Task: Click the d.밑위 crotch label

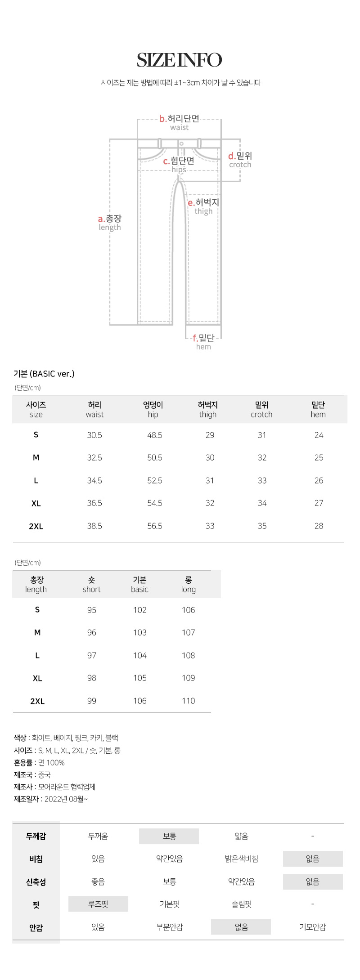Action: pos(240,160)
